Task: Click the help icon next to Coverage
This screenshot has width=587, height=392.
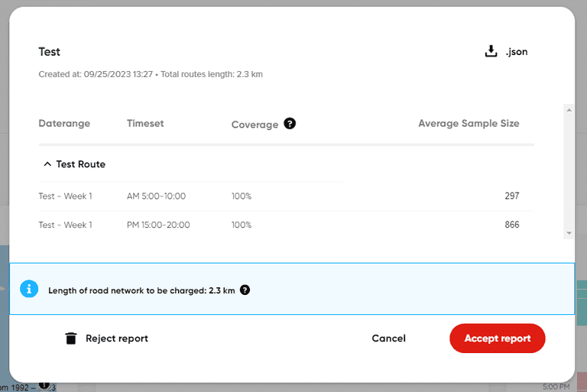Action: pyautogui.click(x=290, y=124)
